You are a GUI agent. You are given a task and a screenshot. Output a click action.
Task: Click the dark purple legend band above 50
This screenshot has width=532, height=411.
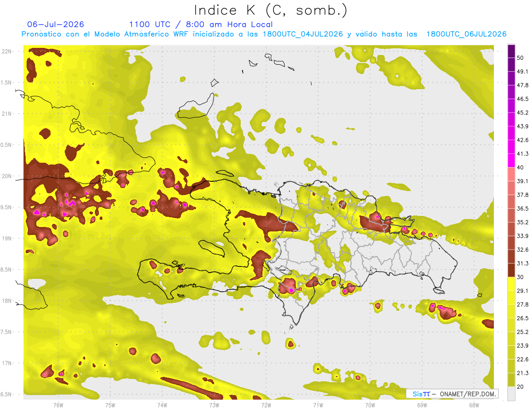[x=511, y=51]
